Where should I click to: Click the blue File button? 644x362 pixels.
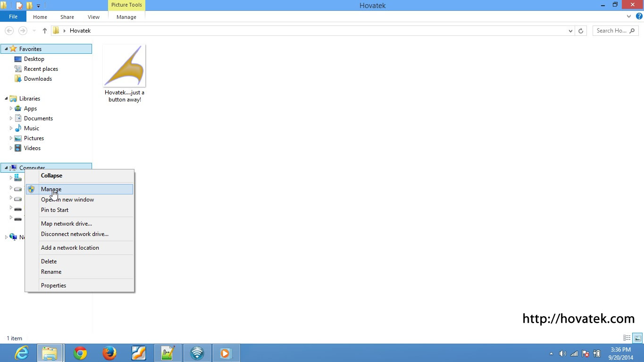pos(13,17)
